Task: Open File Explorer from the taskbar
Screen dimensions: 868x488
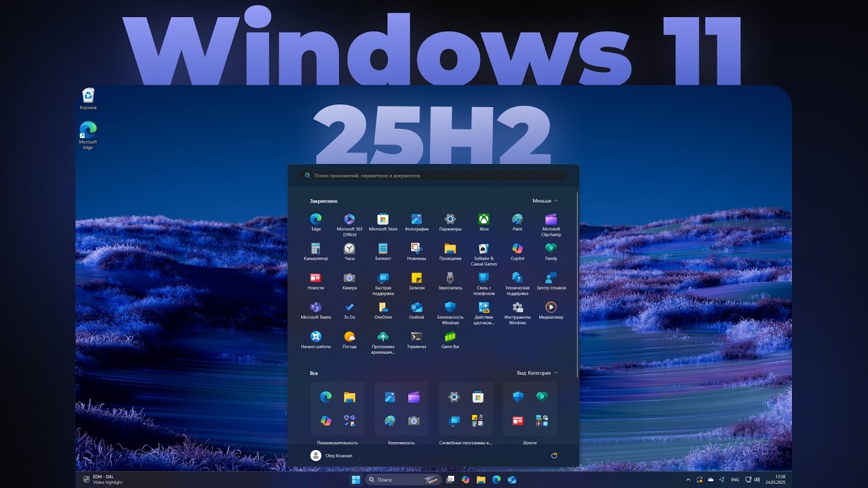Action: tap(481, 480)
